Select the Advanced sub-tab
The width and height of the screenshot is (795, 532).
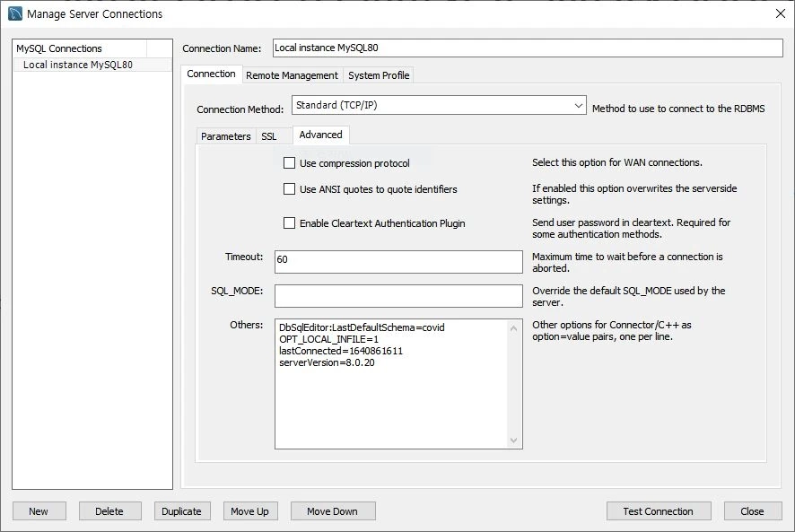[x=320, y=135]
